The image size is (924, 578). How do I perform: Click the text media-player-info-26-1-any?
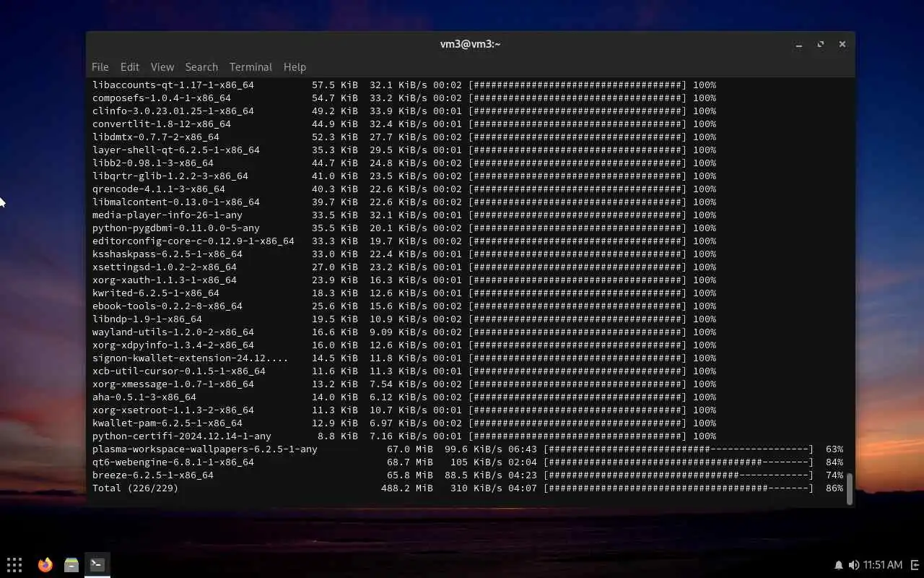coord(167,215)
